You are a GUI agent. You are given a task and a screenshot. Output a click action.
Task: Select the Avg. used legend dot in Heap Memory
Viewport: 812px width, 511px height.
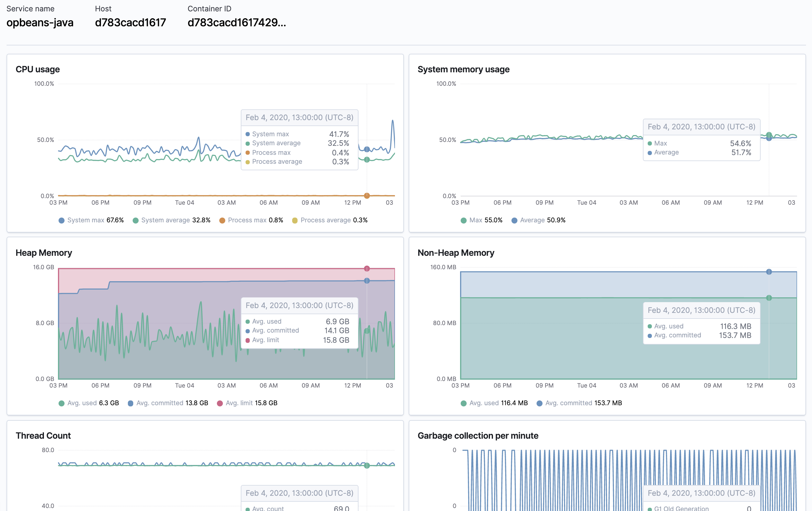click(62, 403)
